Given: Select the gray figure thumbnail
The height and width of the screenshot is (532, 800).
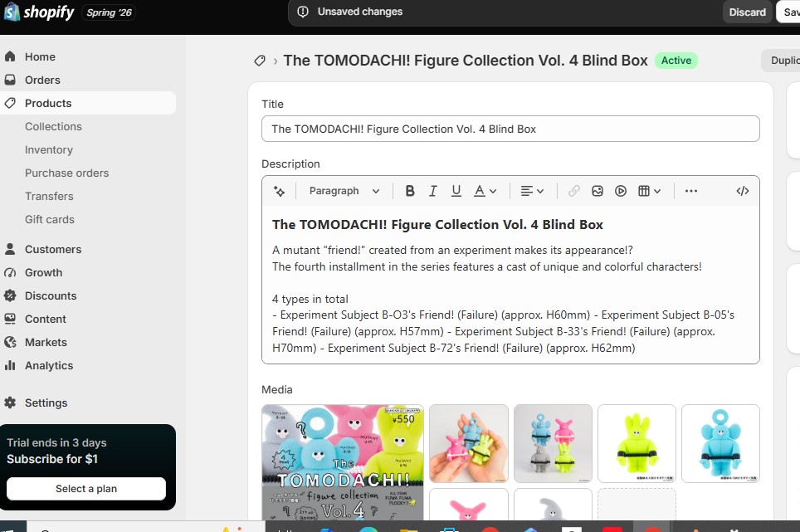Looking at the screenshot, I should coord(553,505).
